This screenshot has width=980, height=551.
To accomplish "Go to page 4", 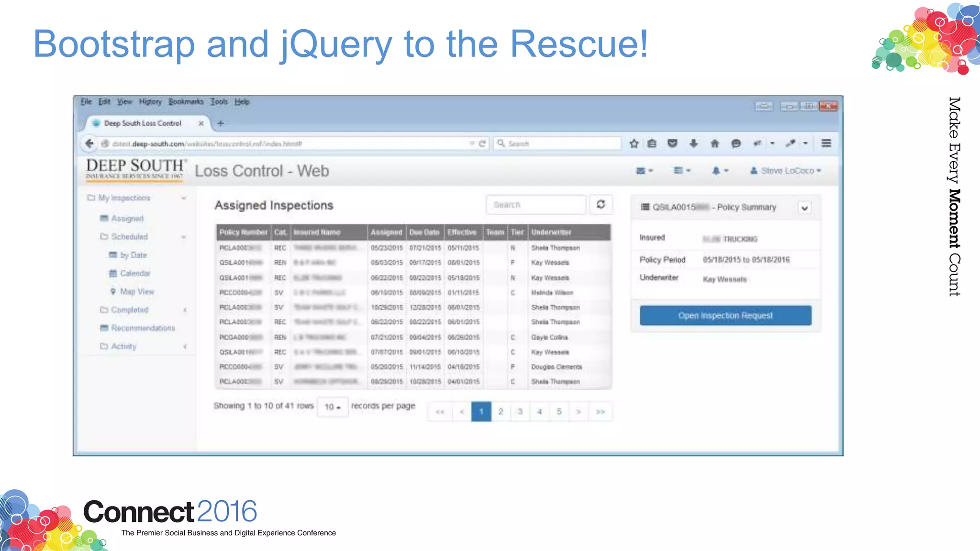I will point(540,412).
